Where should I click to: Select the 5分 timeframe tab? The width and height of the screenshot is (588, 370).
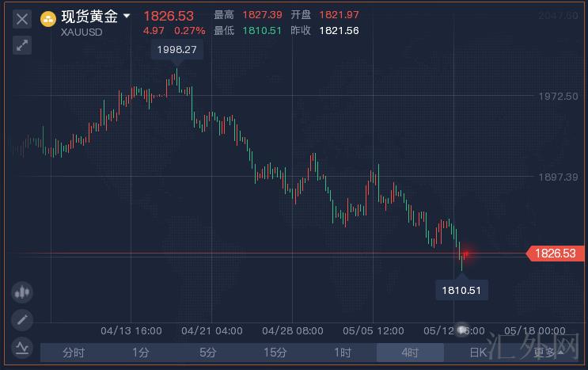click(208, 353)
